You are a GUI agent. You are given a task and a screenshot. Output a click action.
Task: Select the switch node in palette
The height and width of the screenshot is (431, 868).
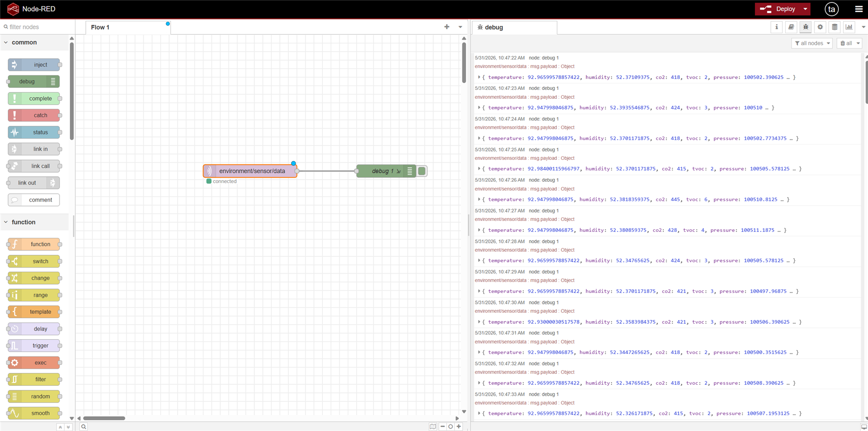pos(34,261)
